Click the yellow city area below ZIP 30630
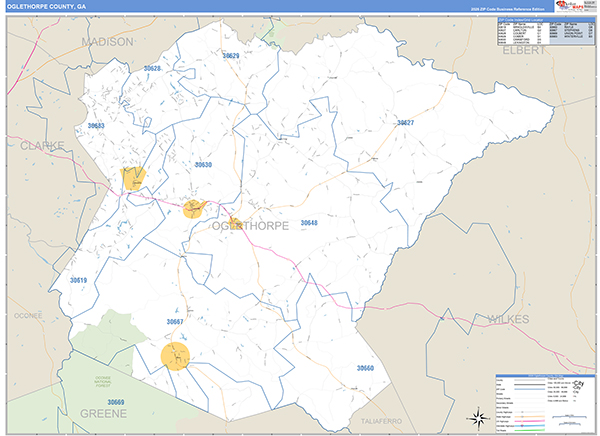 (194, 208)
